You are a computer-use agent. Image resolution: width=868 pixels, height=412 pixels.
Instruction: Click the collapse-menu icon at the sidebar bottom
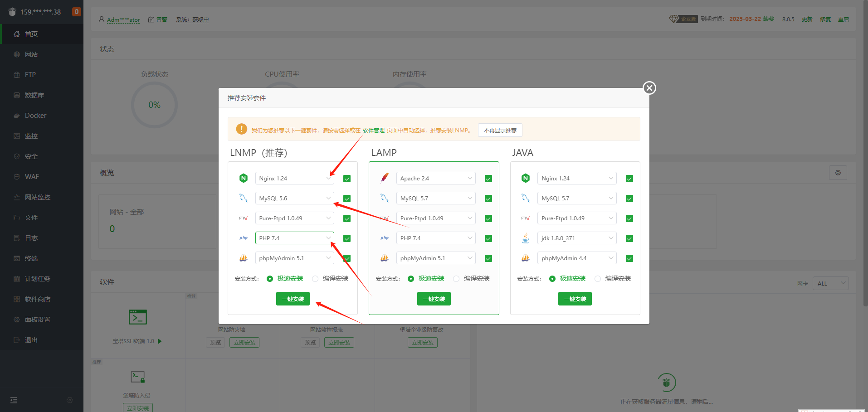[x=14, y=400]
